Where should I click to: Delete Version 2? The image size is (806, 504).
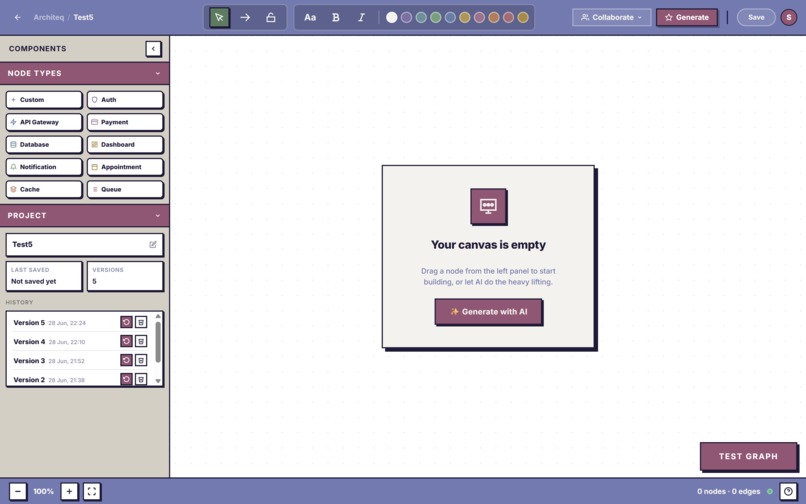click(x=141, y=380)
